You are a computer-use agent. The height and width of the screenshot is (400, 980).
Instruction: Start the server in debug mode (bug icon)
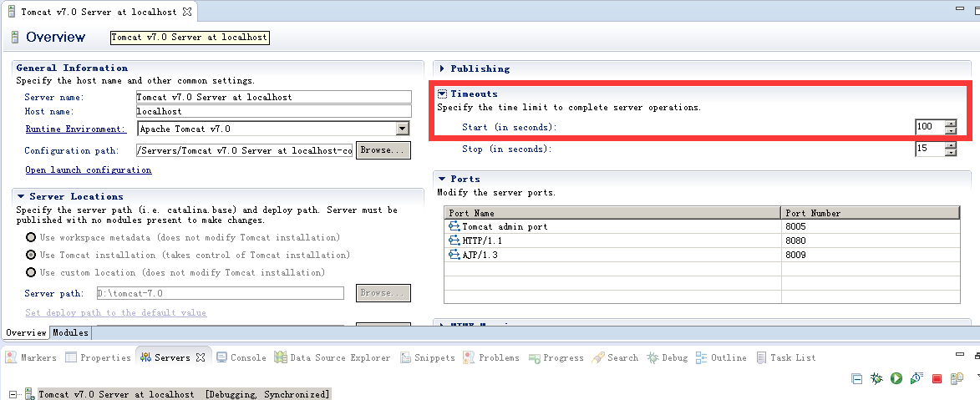pos(877,378)
